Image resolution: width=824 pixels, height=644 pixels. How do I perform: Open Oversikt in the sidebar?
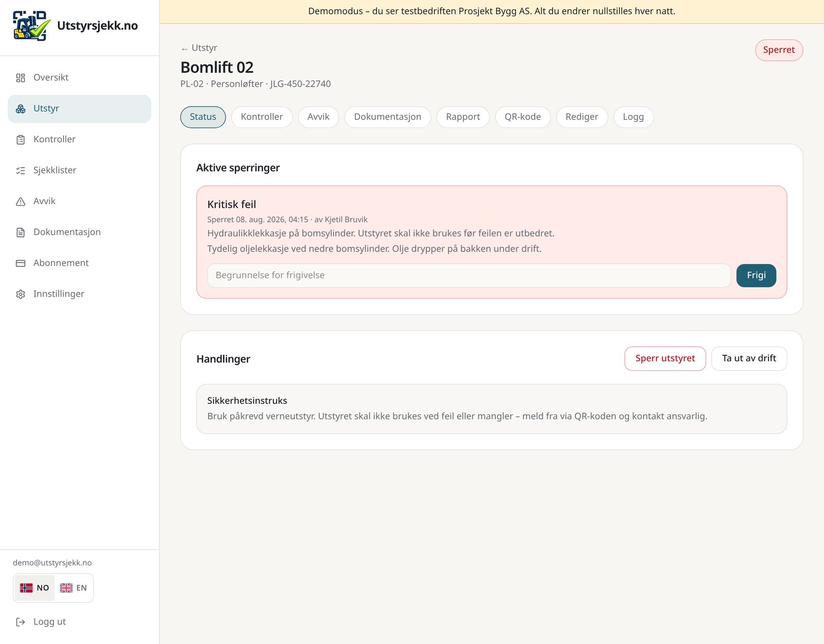click(79, 78)
